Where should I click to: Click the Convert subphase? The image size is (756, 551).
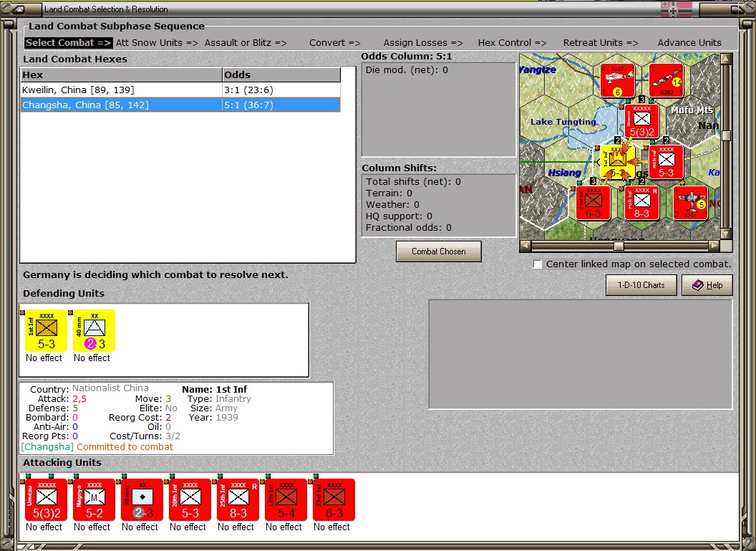(334, 42)
